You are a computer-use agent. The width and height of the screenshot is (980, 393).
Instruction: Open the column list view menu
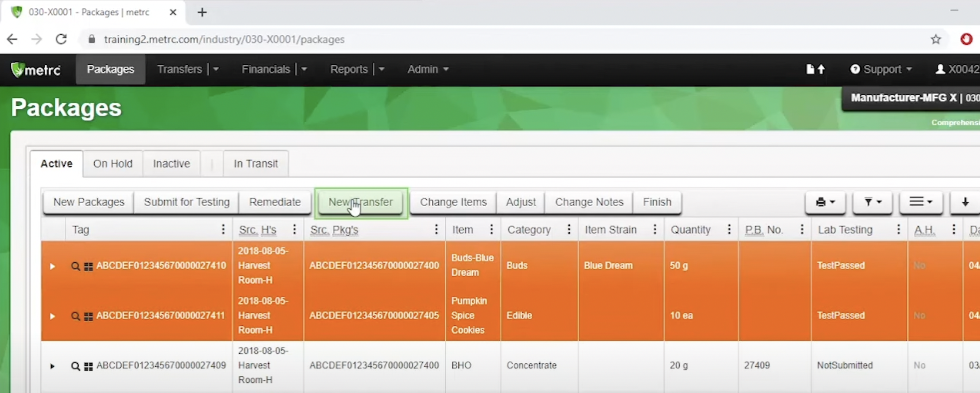(920, 202)
